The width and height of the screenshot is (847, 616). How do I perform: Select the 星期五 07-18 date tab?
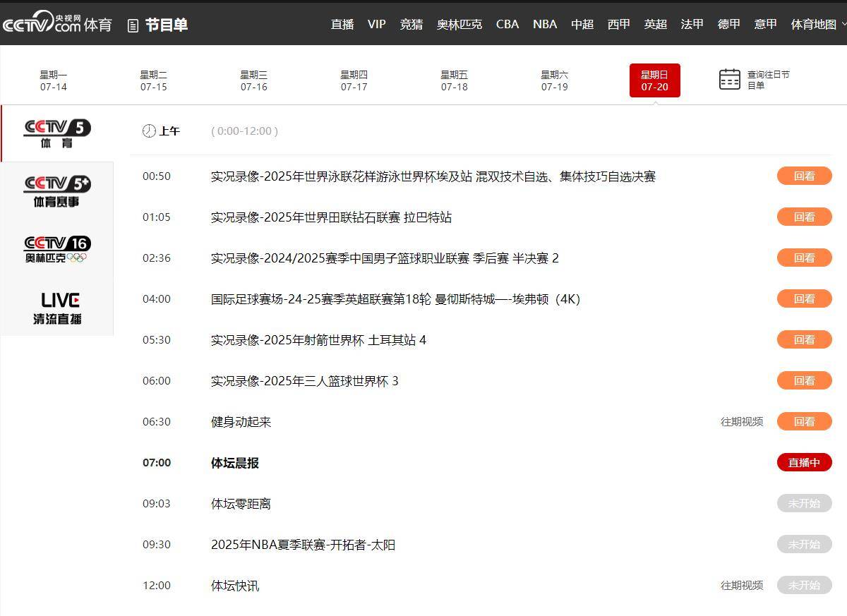click(x=455, y=80)
